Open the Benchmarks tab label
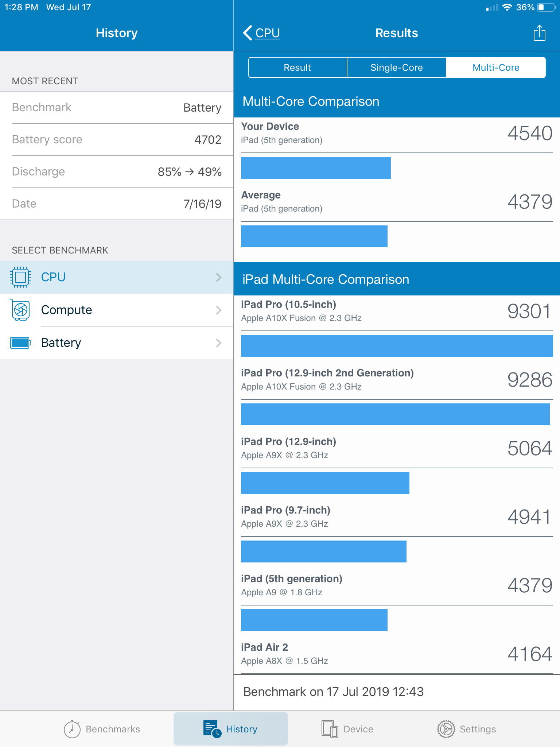 (x=113, y=729)
